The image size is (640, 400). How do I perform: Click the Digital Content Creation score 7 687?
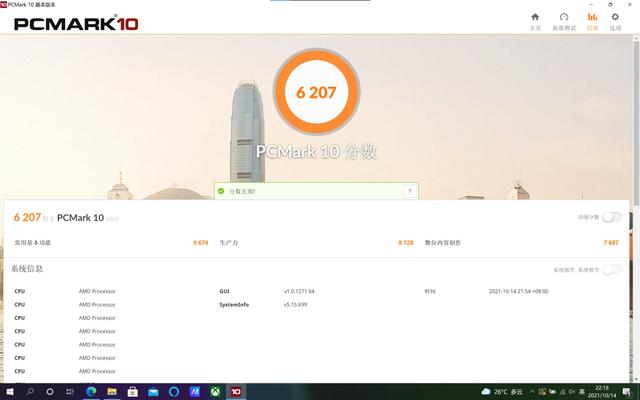click(x=611, y=242)
